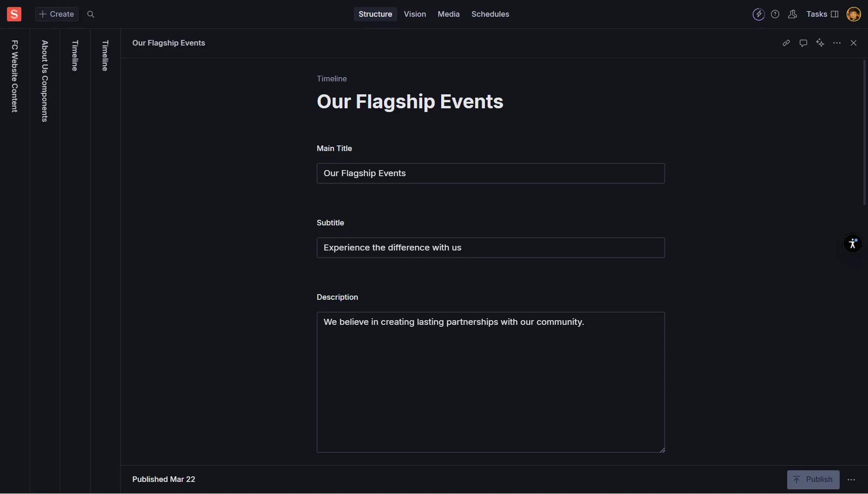Open the comments speech bubble icon
Viewport: 868px width, 494px height.
(x=803, y=43)
